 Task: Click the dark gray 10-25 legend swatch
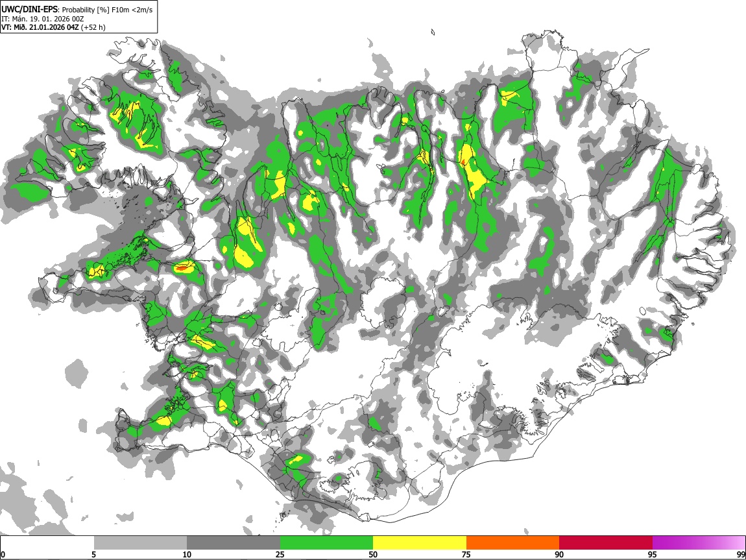pyautogui.click(x=234, y=543)
